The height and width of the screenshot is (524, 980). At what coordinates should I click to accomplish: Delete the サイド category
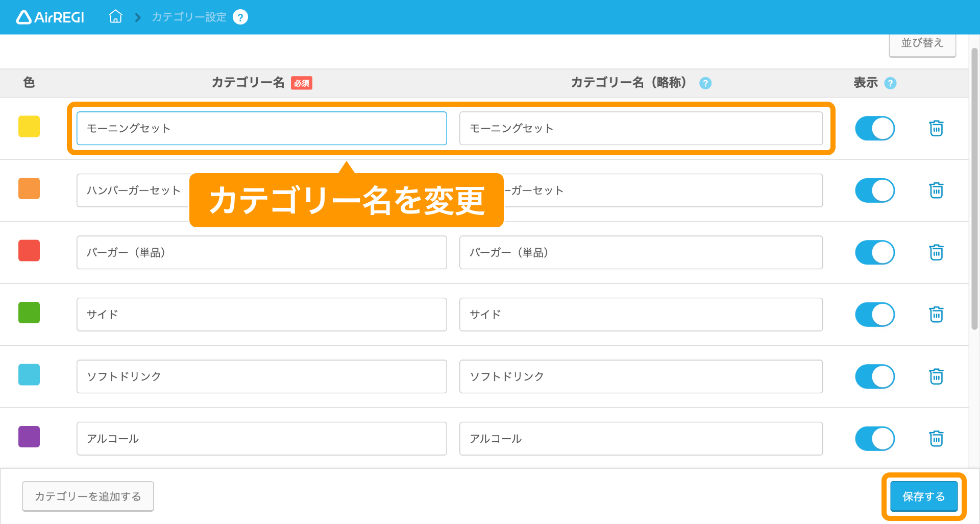936,315
